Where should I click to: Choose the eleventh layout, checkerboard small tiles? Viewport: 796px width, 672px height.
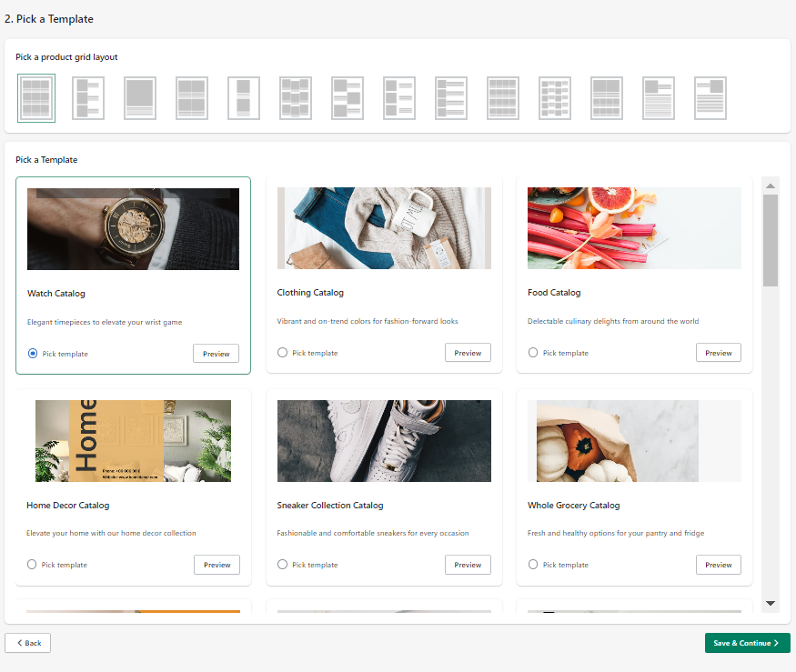tap(555, 98)
